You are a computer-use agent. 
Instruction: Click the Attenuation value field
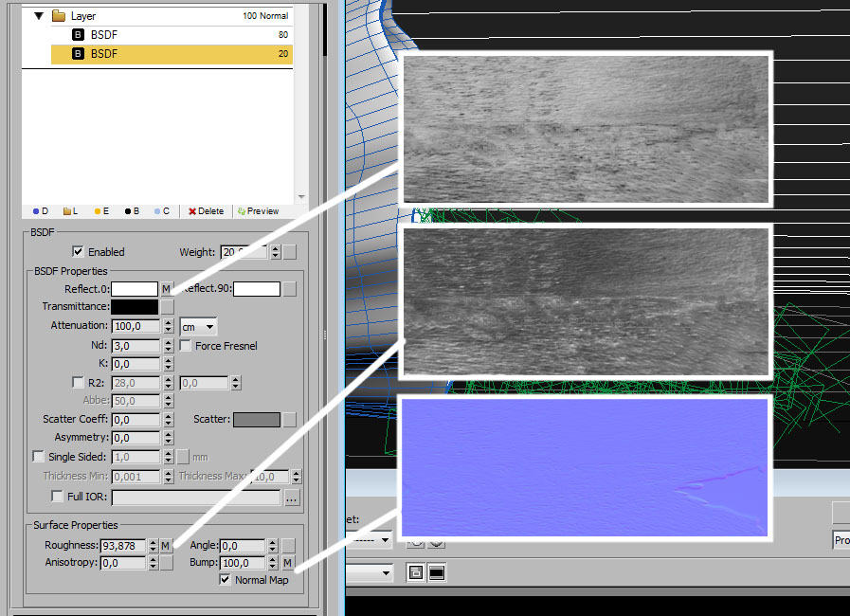136,326
